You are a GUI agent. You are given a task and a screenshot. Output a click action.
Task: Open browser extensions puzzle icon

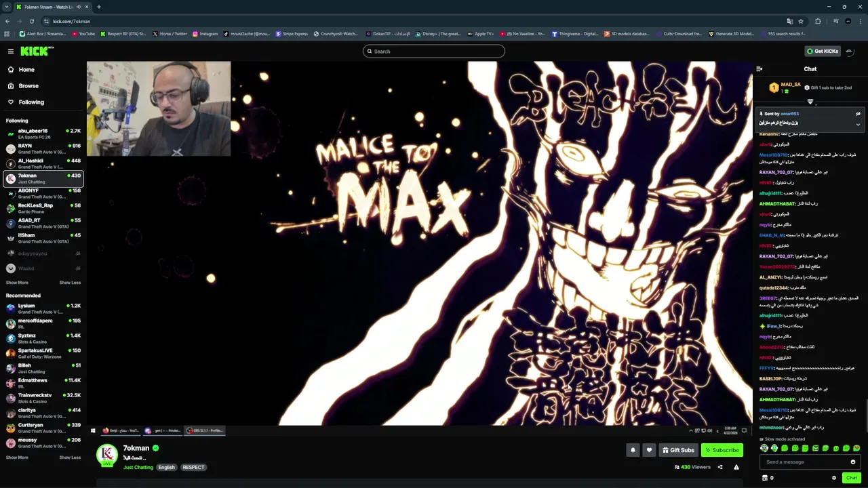pos(818,21)
